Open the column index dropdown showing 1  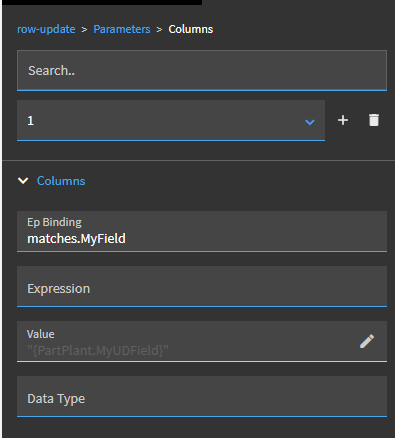[171, 120]
